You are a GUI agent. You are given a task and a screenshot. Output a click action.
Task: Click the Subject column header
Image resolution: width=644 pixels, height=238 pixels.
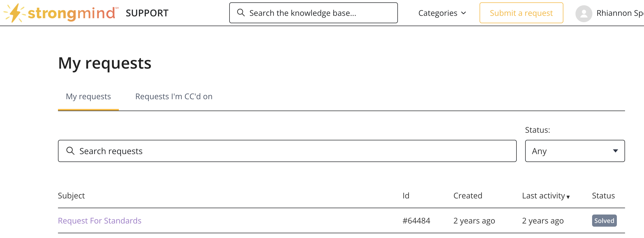tap(71, 196)
